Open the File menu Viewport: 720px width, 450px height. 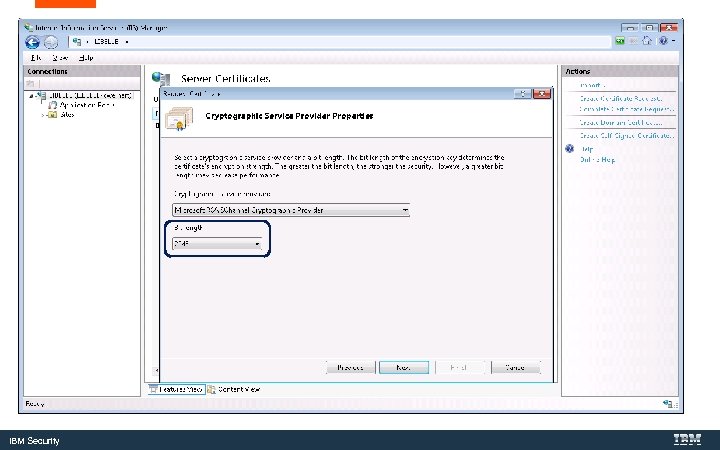pyautogui.click(x=36, y=58)
